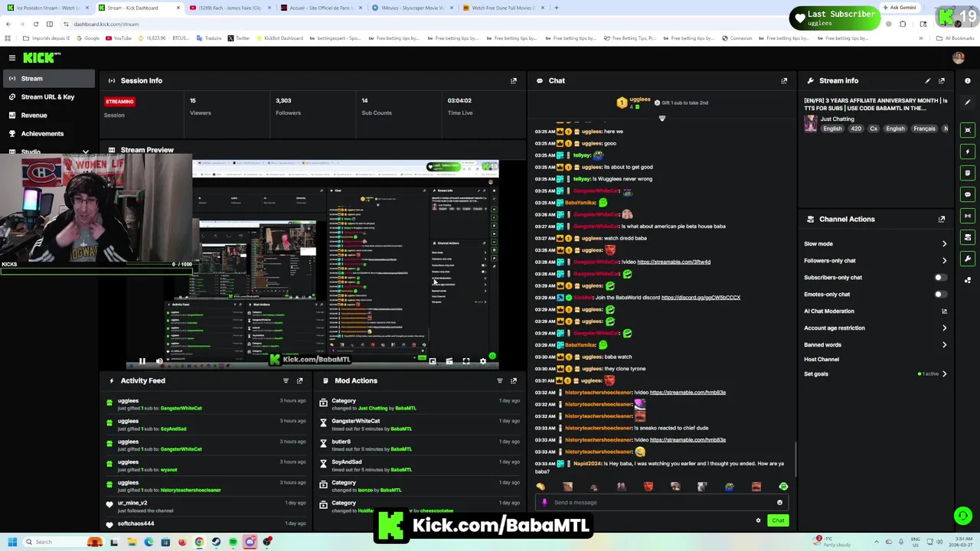Open Stream URL & Key sidebar item
This screenshot has height=551, width=980.
pos(47,97)
